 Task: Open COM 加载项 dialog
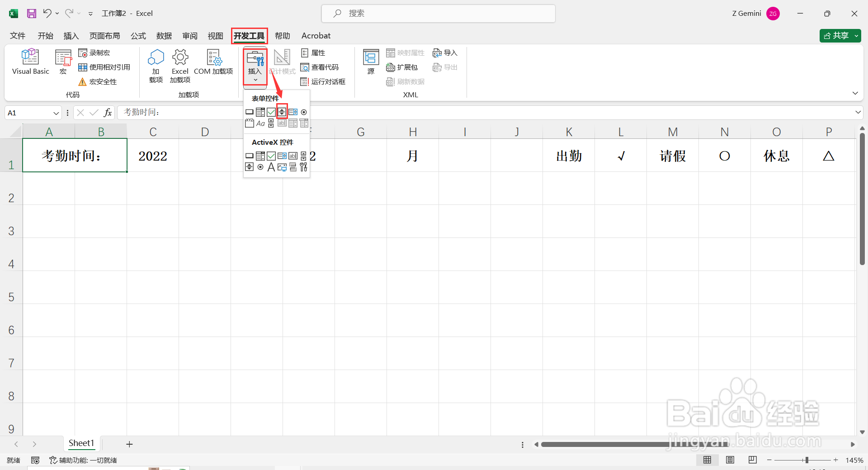click(x=213, y=62)
